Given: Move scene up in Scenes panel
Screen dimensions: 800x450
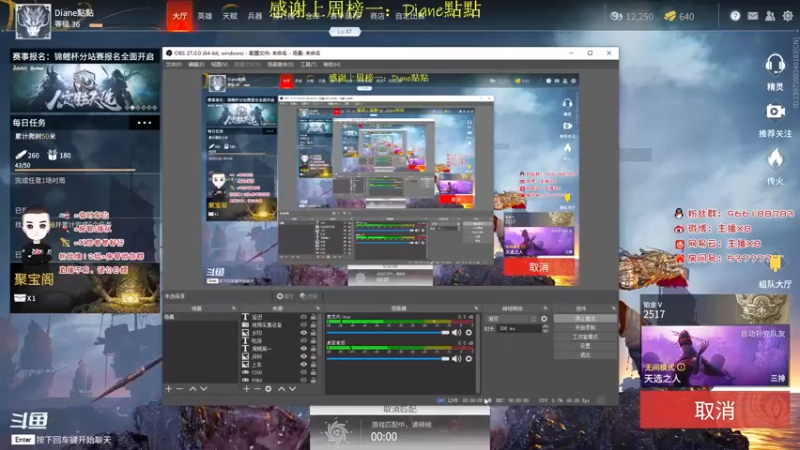Looking at the screenshot, I should pyautogui.click(x=193, y=389).
